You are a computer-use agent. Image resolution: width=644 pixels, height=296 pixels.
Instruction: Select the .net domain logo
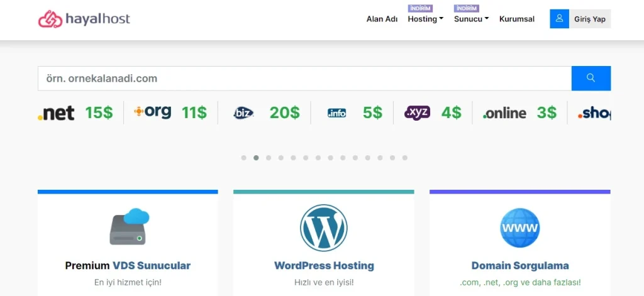point(56,112)
